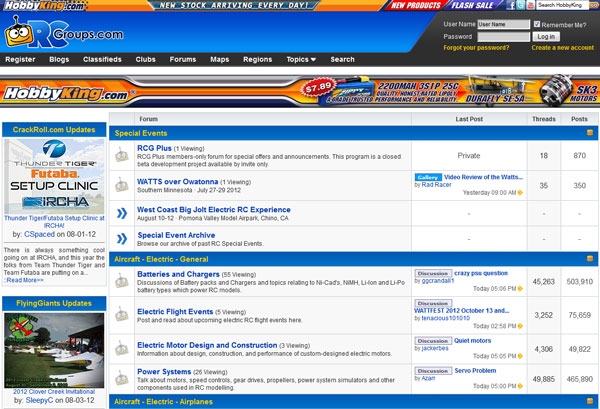Click the Password input field
The image size is (600, 409).
(504, 36)
